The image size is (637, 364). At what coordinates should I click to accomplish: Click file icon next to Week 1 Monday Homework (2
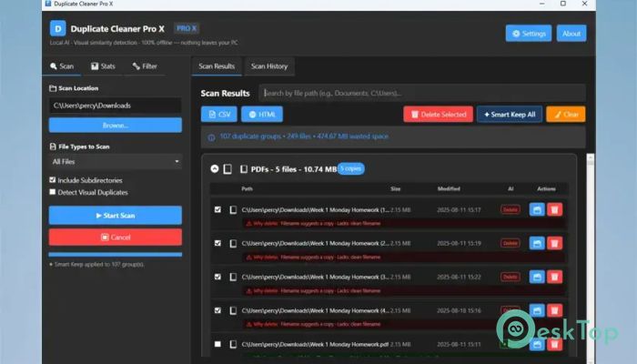click(233, 243)
